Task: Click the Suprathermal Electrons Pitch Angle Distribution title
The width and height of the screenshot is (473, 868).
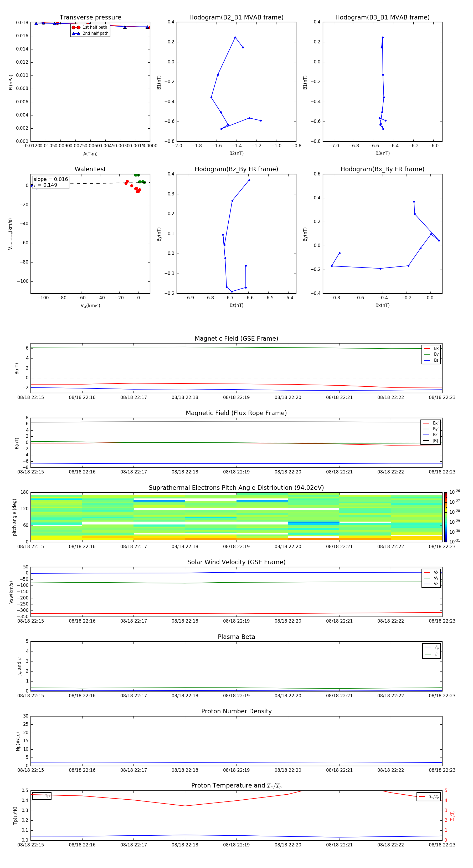Action: point(236,488)
